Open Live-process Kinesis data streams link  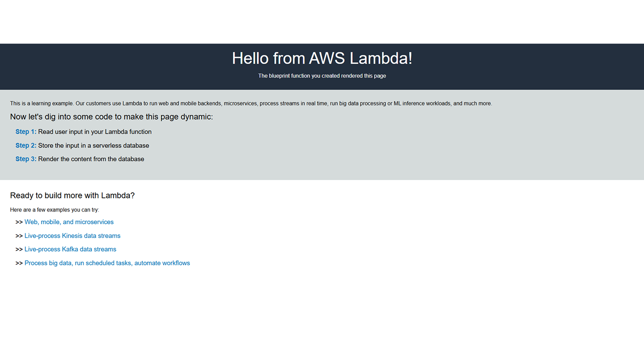pyautogui.click(x=72, y=236)
